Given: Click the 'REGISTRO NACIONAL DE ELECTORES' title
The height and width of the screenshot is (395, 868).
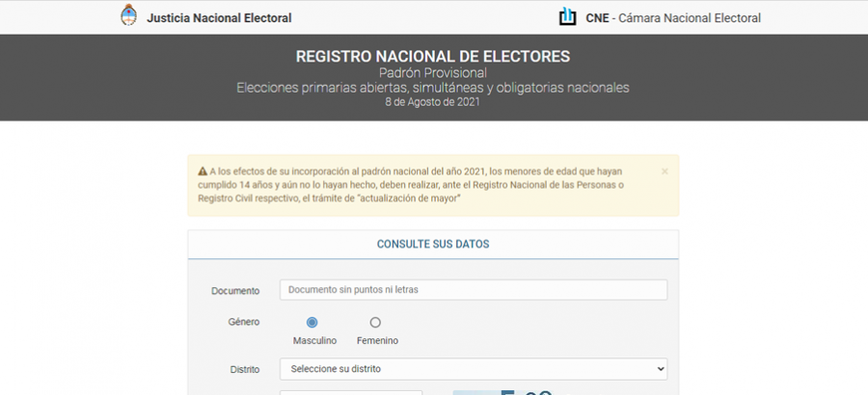Looking at the screenshot, I should click(433, 56).
